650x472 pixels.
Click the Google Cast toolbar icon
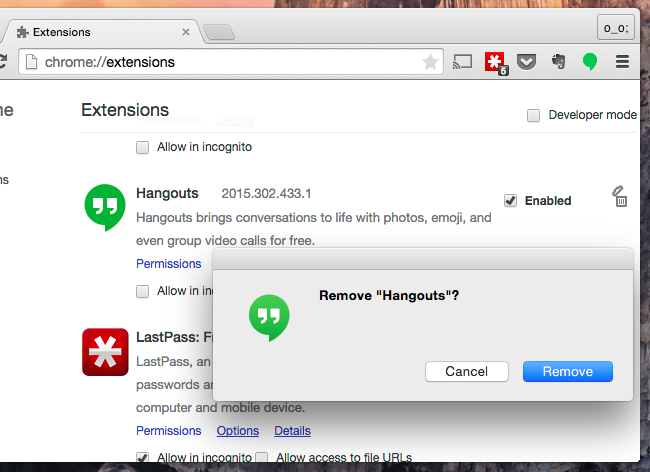462,62
